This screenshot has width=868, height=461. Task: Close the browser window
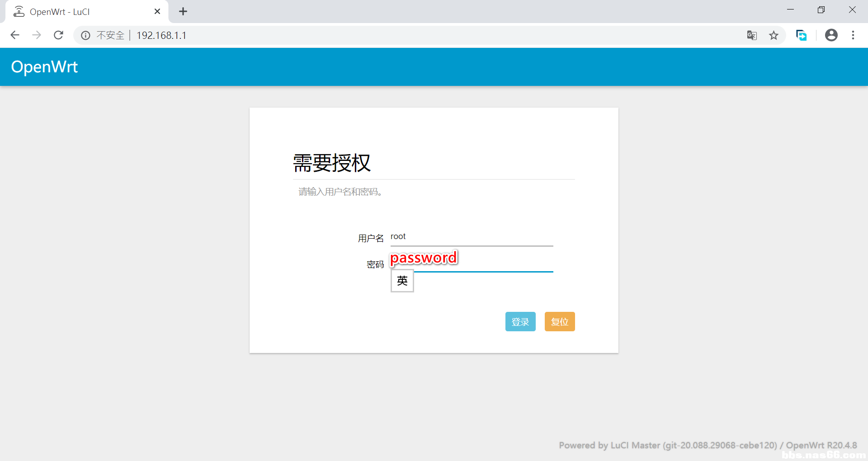tap(852, 10)
